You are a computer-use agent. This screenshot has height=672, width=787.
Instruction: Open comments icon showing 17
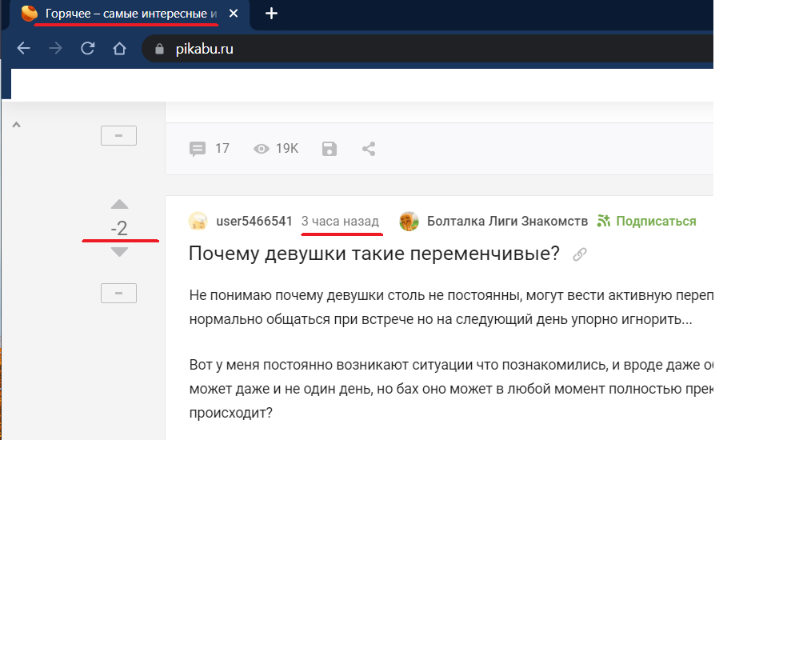pyautogui.click(x=198, y=149)
